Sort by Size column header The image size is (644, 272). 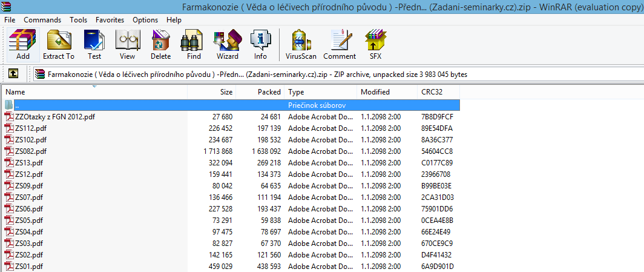click(x=212, y=92)
